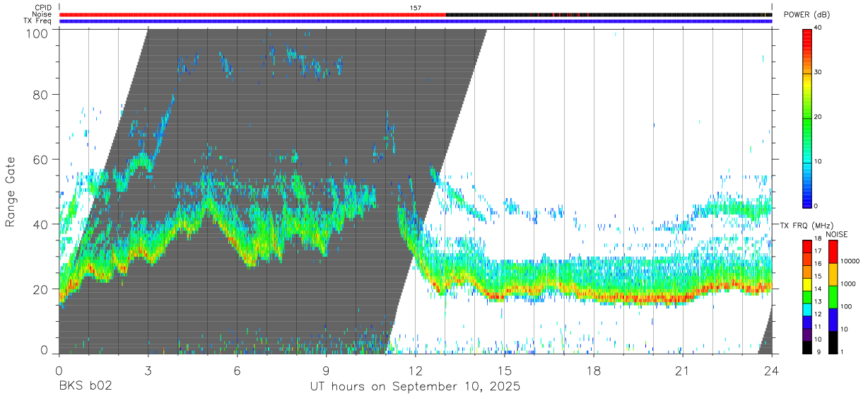868x401 pixels.
Task: Click the red section of the Noise bar
Action: click(x=252, y=14)
